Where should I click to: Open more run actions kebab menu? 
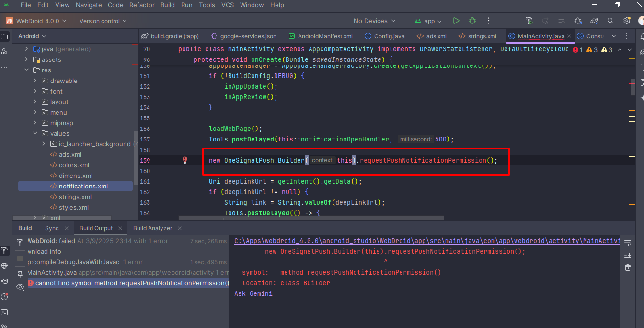(x=489, y=21)
